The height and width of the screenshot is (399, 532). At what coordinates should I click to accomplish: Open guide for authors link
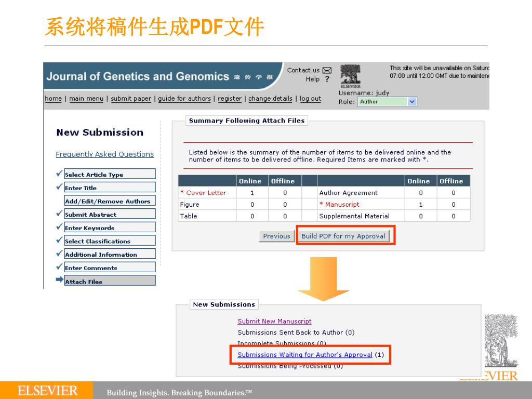[184, 99]
